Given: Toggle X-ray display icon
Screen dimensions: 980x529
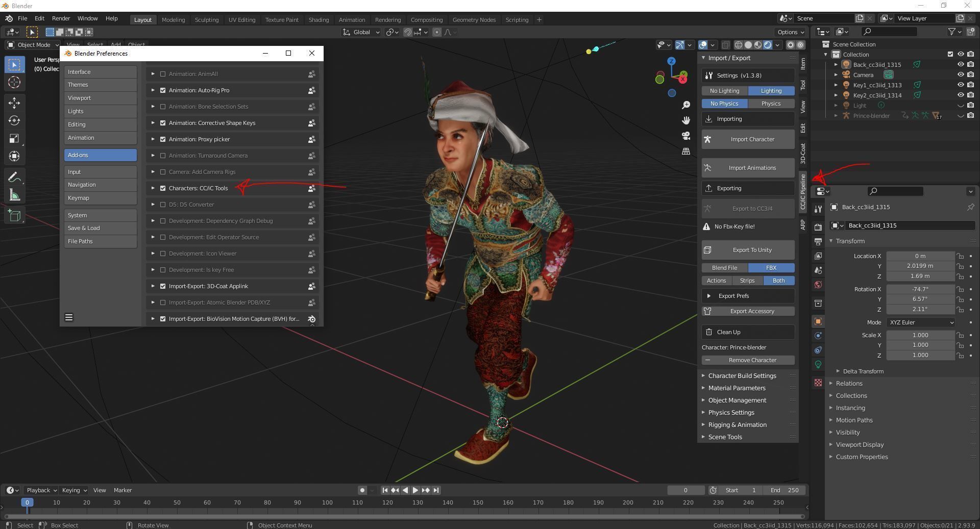Looking at the screenshot, I should point(725,45).
